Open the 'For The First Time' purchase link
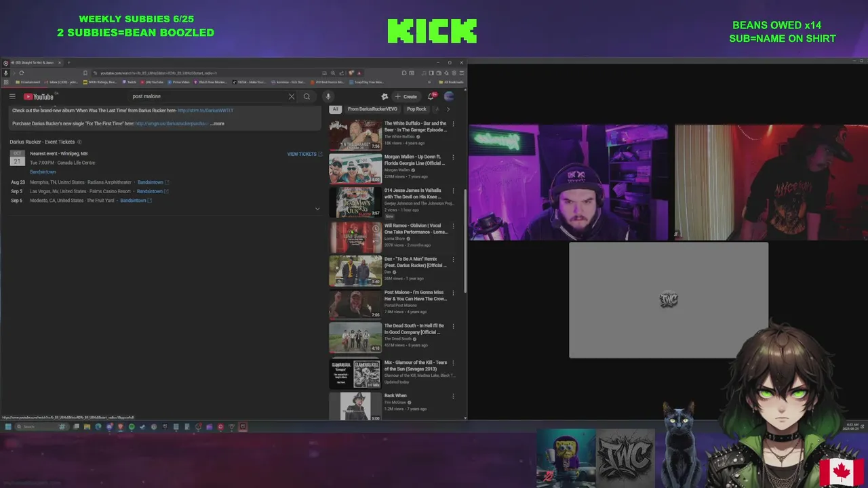 172,123
